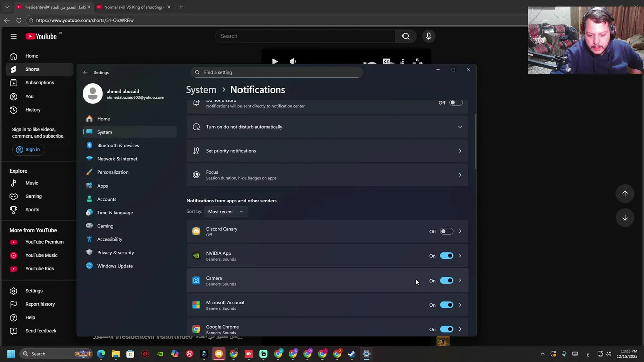This screenshot has width=644, height=362.
Task: Open Discord Canary notification details chevron
Action: (x=460, y=232)
